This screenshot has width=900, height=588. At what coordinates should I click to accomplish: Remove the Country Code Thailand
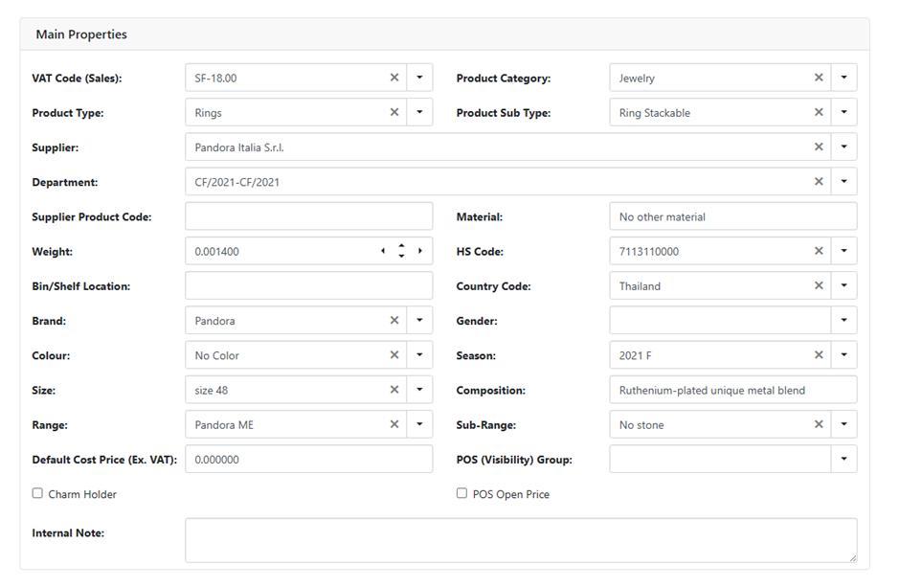[x=819, y=285]
